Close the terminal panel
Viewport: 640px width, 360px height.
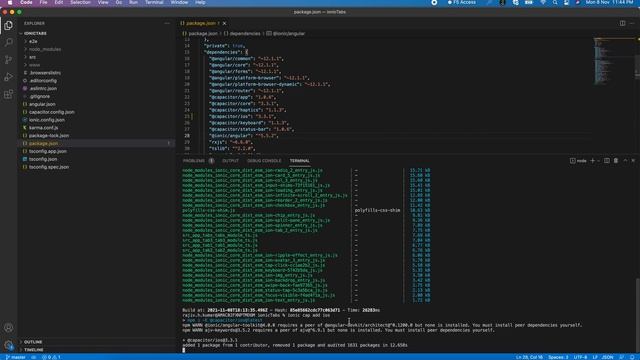click(633, 161)
